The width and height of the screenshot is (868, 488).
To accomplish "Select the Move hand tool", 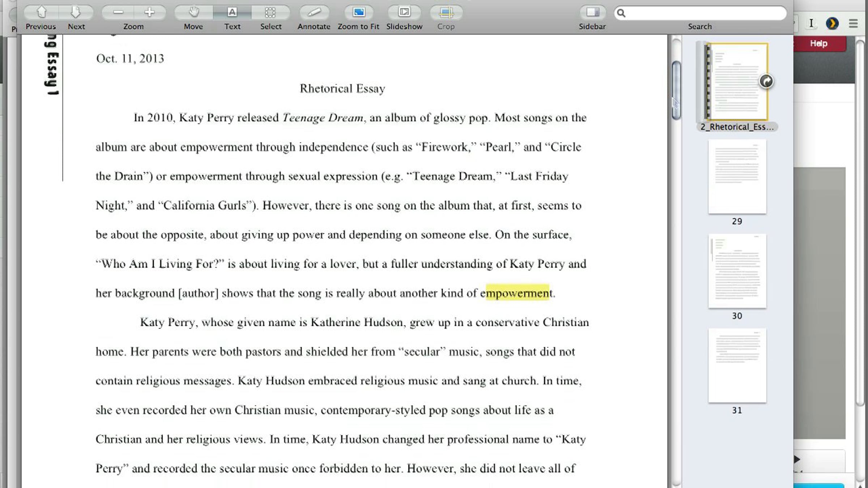I will coord(193,13).
